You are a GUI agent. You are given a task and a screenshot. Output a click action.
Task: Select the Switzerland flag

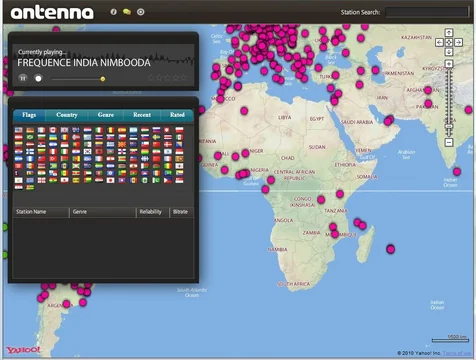pyautogui.click(x=167, y=130)
